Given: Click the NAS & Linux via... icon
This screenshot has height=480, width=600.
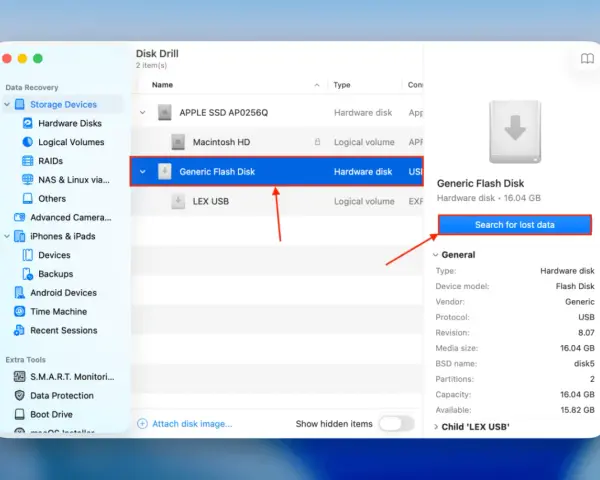Looking at the screenshot, I should tap(28, 180).
